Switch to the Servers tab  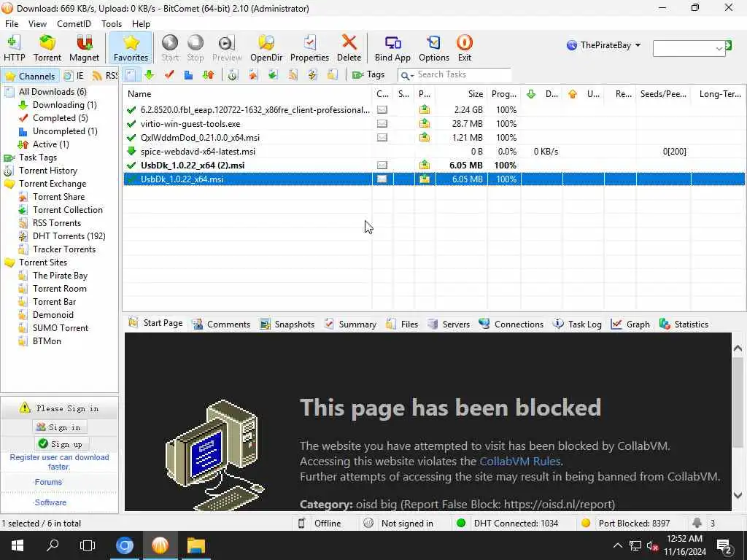pyautogui.click(x=449, y=324)
